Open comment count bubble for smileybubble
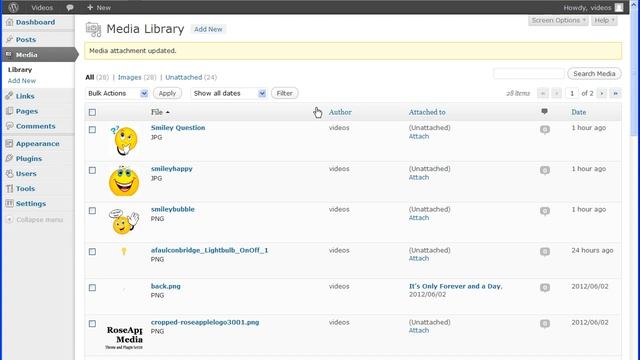This screenshot has height=360, width=640. [x=544, y=211]
